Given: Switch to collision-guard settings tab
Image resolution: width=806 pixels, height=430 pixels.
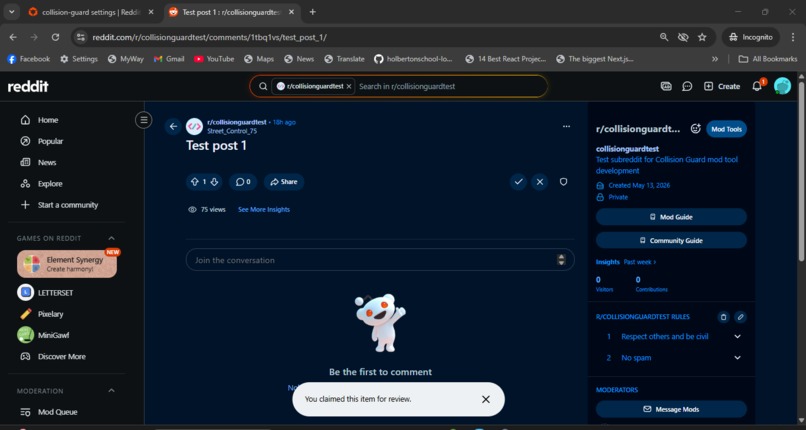Looking at the screenshot, I should [91, 12].
